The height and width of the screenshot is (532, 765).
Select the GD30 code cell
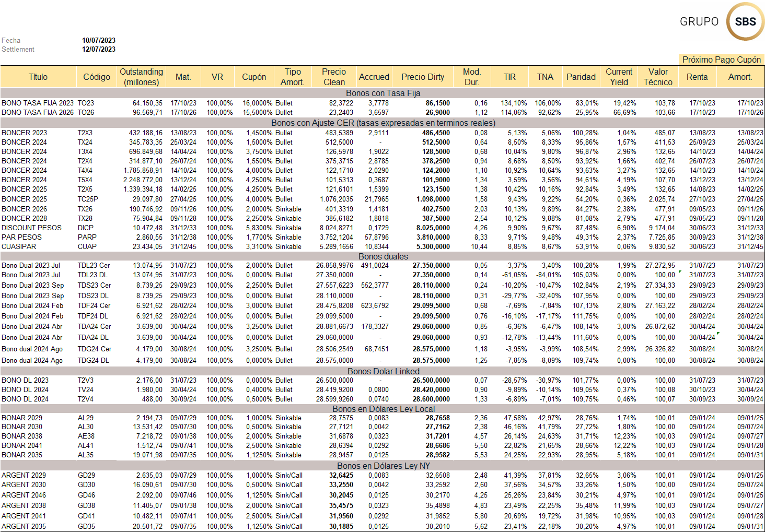click(86, 484)
